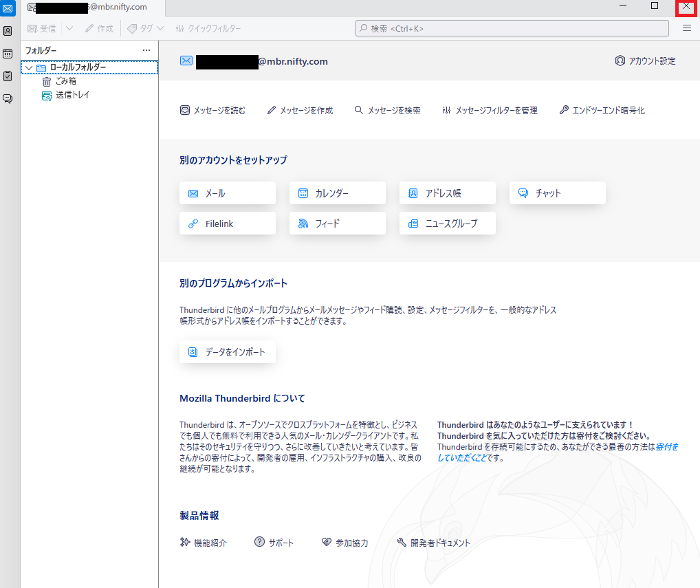Open the Address Book from the left sidebar
This screenshot has width=700, height=588.
[8, 31]
